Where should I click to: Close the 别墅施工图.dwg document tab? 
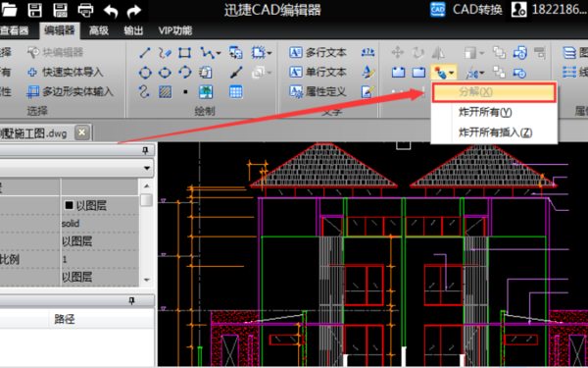82,132
